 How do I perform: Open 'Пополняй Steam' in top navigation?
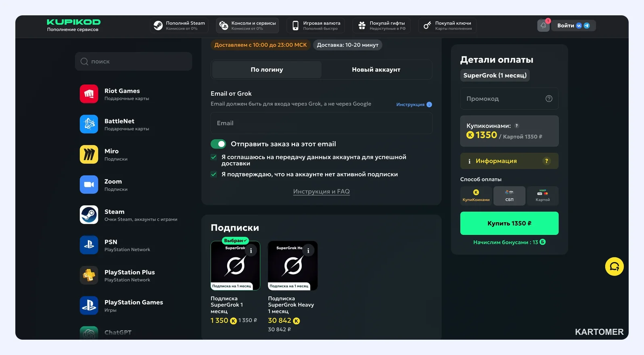[179, 25]
